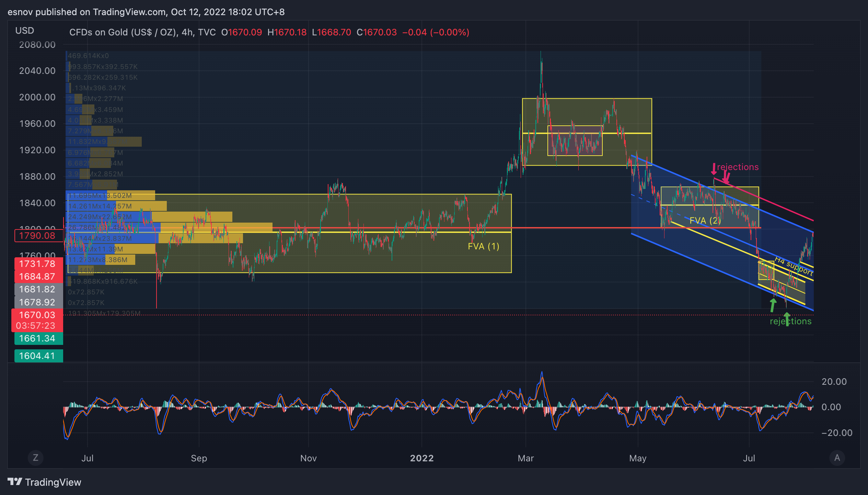Click the −0.04 (−0.00%) change value

click(x=436, y=32)
